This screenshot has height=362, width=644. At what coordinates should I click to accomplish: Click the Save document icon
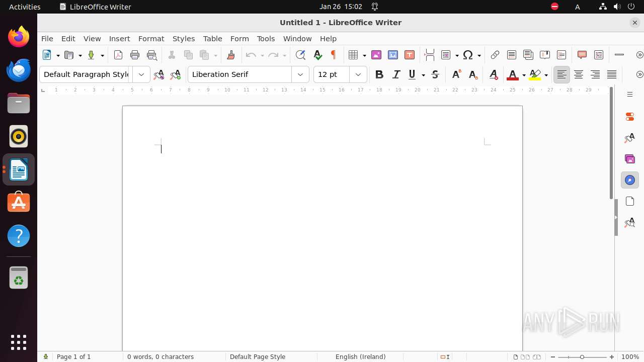(91, 55)
